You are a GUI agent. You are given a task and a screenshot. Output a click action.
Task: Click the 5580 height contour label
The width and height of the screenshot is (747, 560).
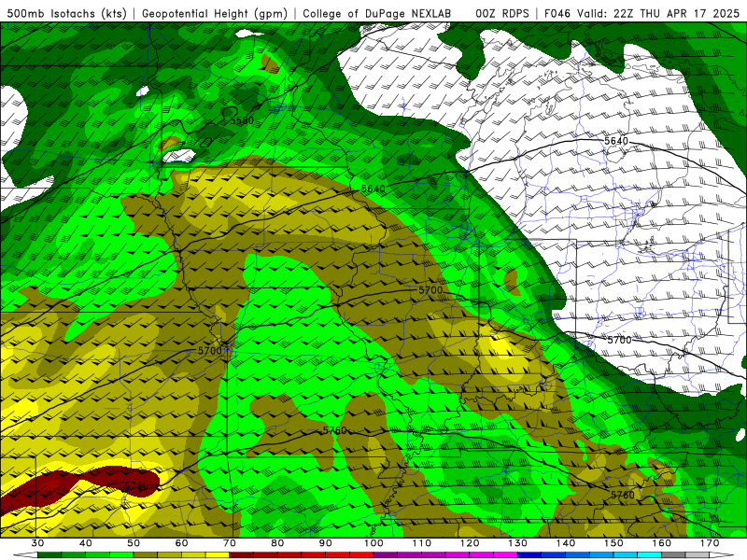point(242,120)
